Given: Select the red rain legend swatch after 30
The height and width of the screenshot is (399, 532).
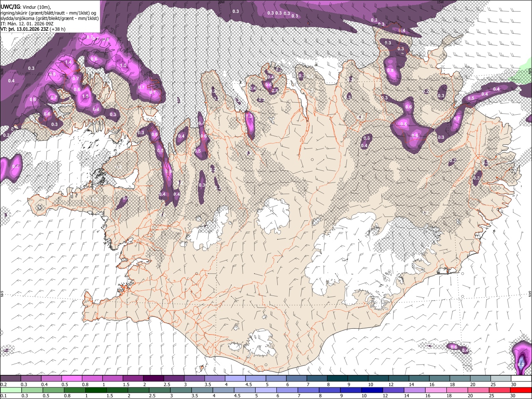Looking at the screenshot, I should click(521, 390).
